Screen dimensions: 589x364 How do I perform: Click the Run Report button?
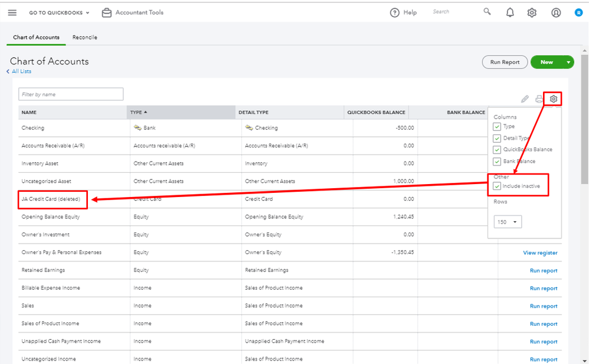[505, 62]
